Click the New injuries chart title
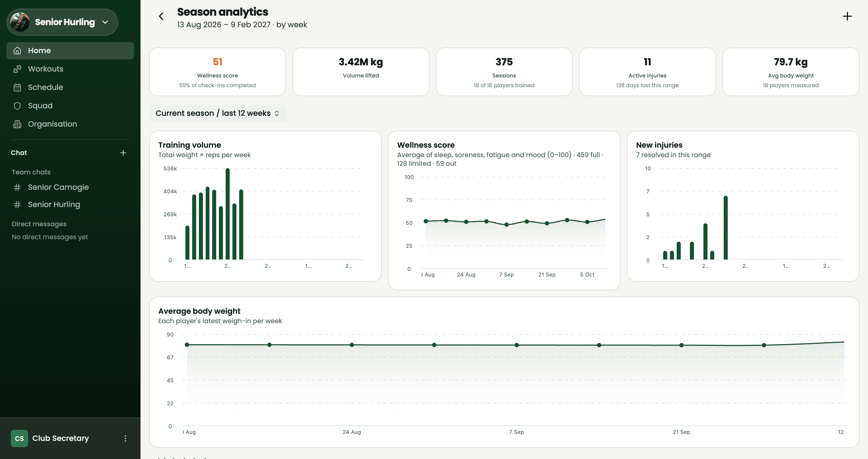The height and width of the screenshot is (459, 868). (x=659, y=145)
